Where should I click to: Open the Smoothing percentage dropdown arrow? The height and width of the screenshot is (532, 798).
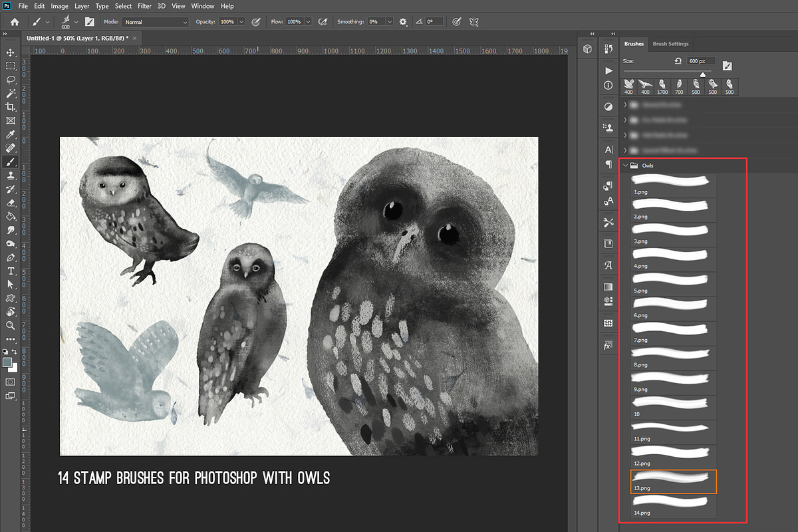pyautogui.click(x=389, y=22)
